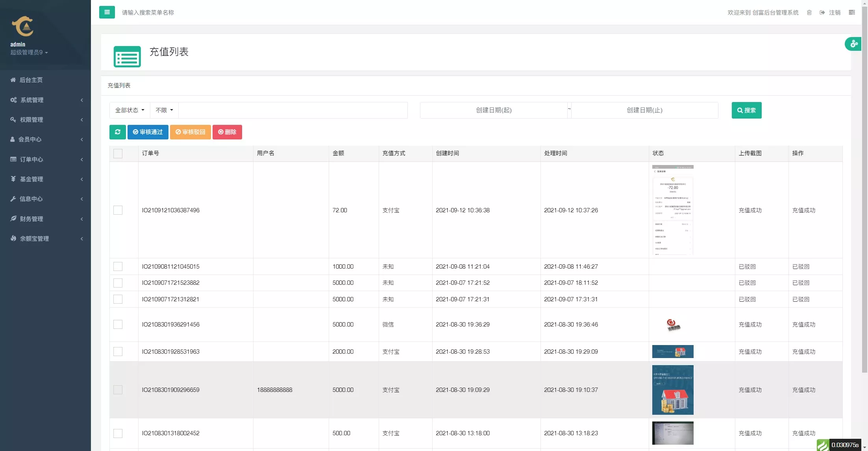Open the floating green settings gear icon
This screenshot has width=868, height=451.
click(853, 44)
